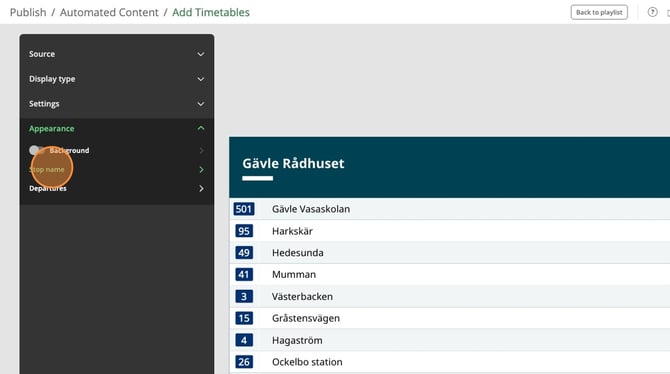The image size is (670, 374).
Task: Select the Västerbacken departure text
Action: 302,296
